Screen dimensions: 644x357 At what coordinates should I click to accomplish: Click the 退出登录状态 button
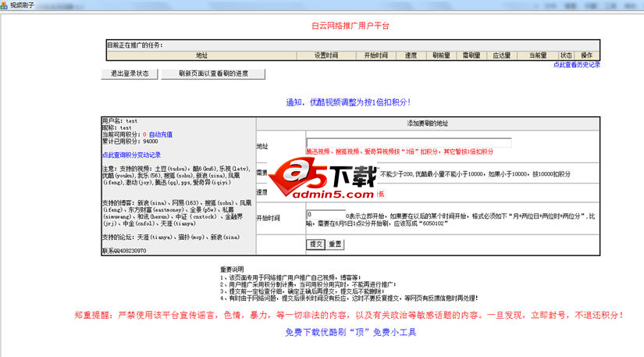click(x=130, y=74)
